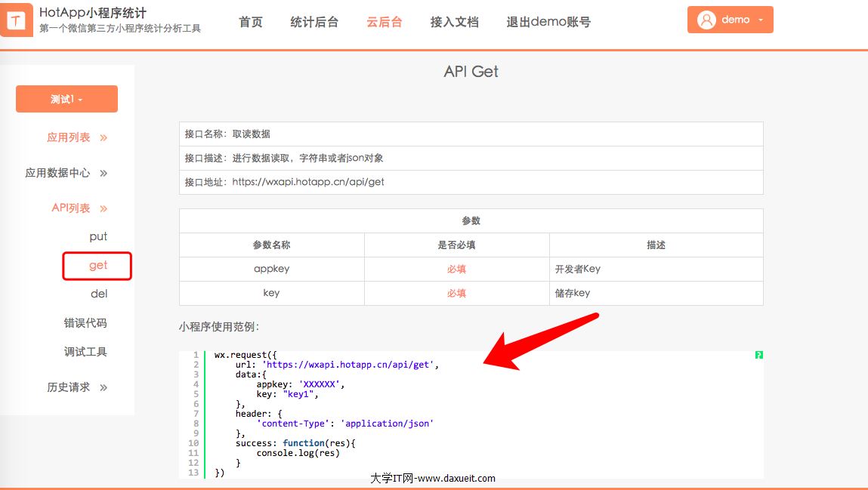The image size is (868, 490).
Task: Click the demo user avatar icon
Action: point(706,20)
